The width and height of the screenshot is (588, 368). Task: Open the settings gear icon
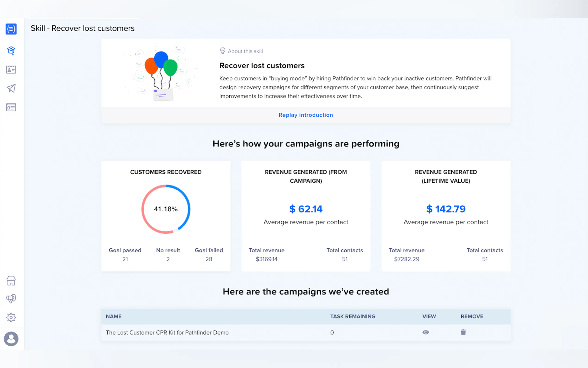click(11, 317)
